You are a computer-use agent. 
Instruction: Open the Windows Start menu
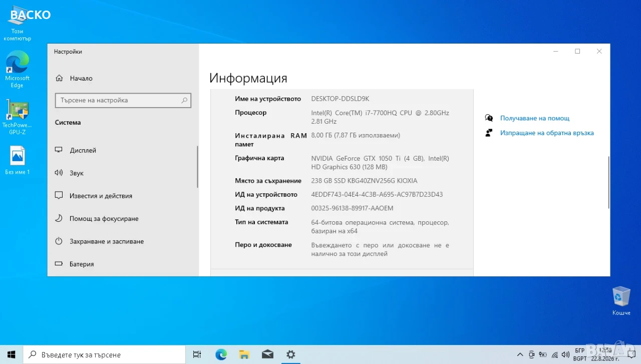[x=11, y=354]
